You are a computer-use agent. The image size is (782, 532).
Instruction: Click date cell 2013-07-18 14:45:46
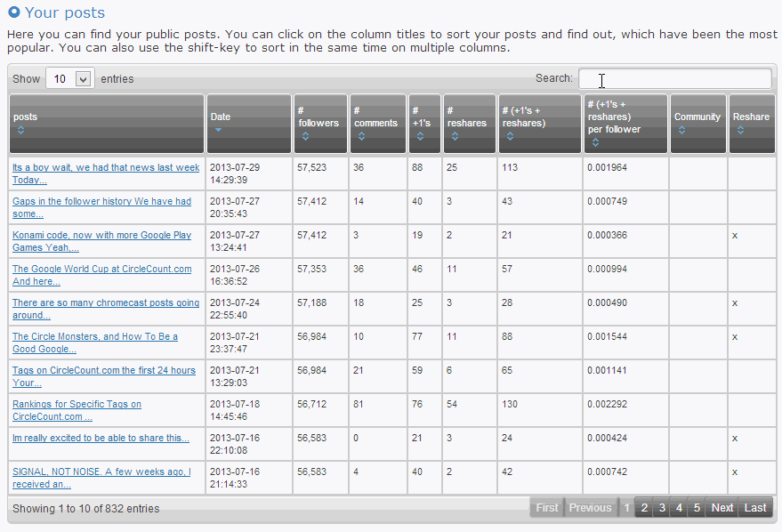[235, 410]
